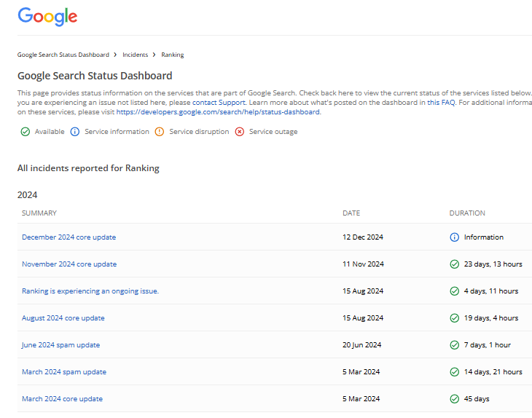532x418 pixels.
Task: Open August 2024 core update incident
Action: click(63, 318)
